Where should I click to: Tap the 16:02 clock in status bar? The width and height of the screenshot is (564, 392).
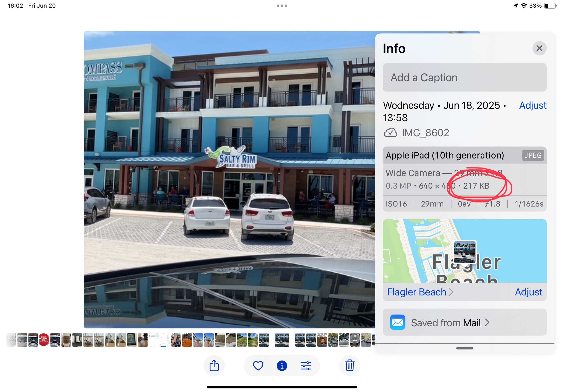[x=15, y=6]
